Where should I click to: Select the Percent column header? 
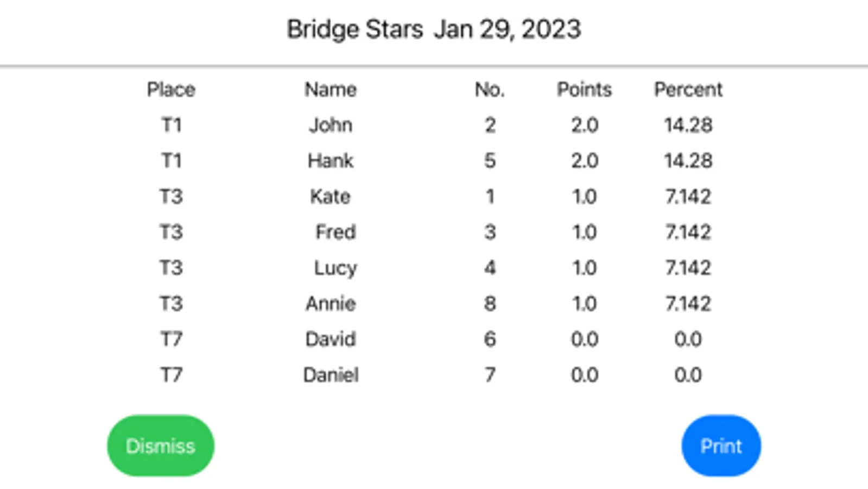coord(688,90)
